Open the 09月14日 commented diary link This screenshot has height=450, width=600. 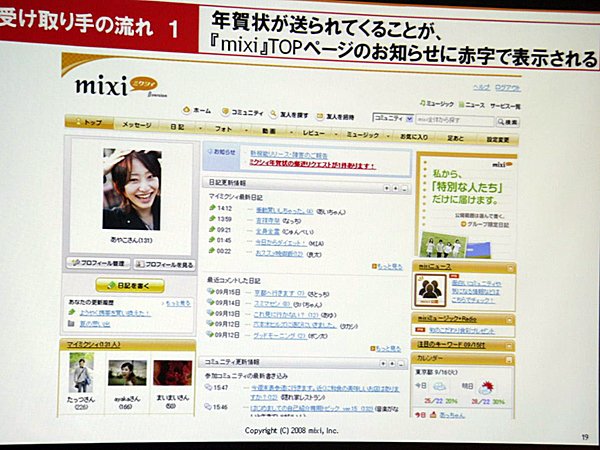click(272, 304)
